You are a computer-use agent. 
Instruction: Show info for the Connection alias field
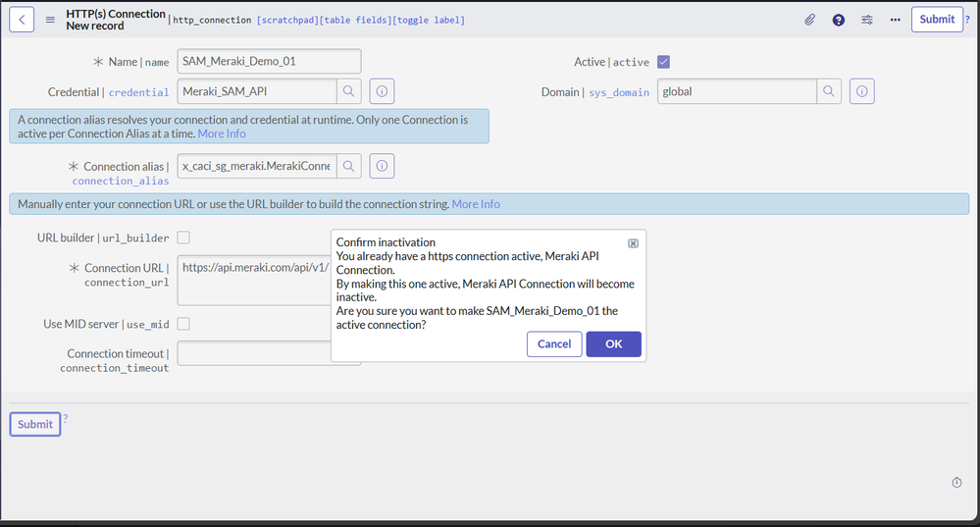click(382, 166)
